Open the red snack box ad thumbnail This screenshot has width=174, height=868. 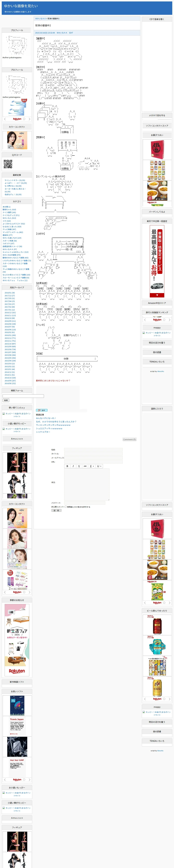click(157, 150)
